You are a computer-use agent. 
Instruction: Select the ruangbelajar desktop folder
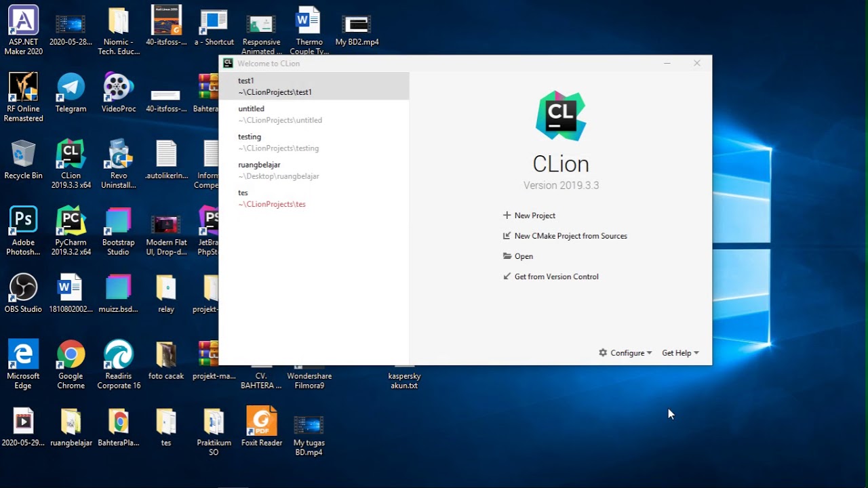click(x=71, y=427)
